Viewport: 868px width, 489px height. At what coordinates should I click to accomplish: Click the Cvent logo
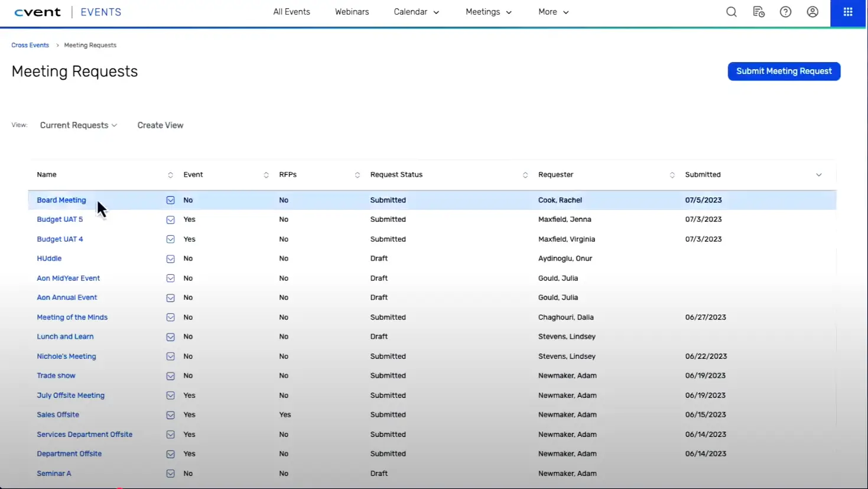point(38,12)
